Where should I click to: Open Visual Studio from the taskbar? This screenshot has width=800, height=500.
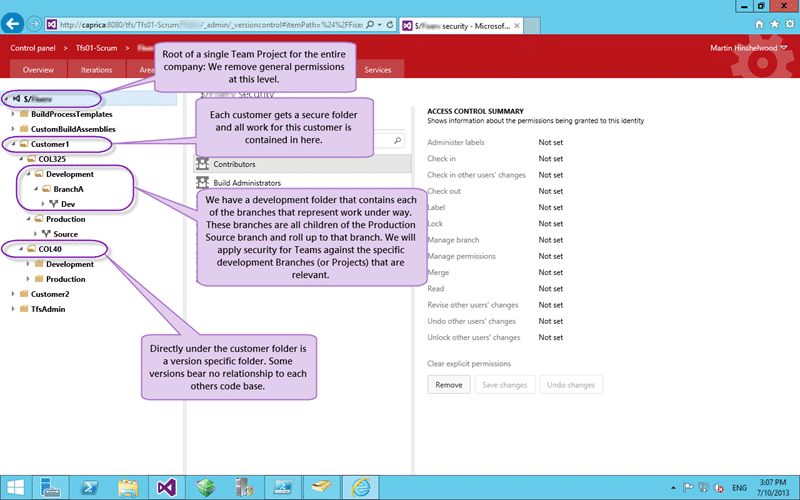pyautogui.click(x=166, y=488)
